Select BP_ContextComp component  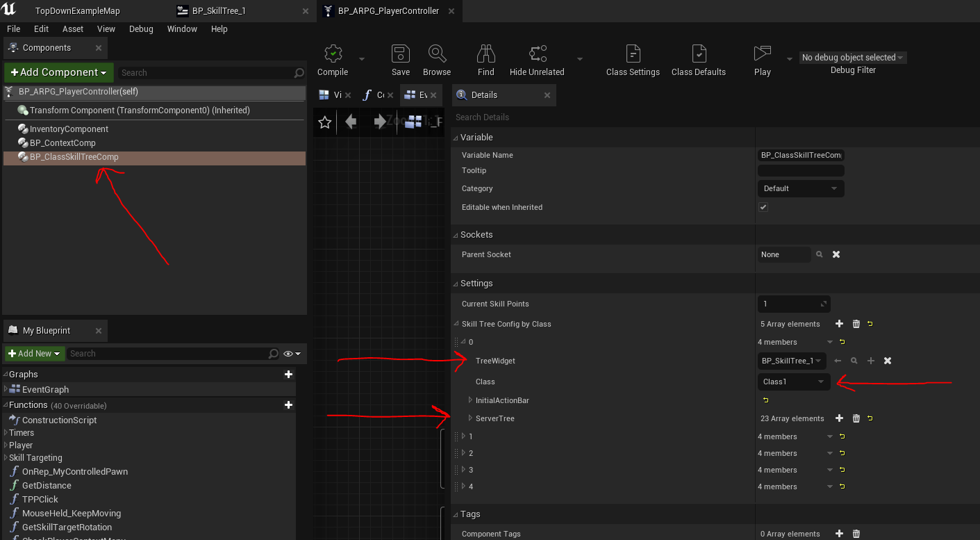(63, 143)
